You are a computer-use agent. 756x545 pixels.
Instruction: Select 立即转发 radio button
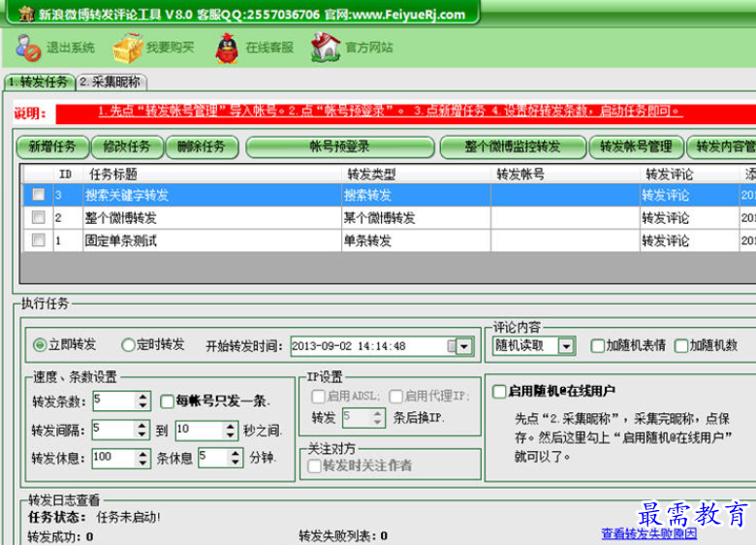coord(40,345)
